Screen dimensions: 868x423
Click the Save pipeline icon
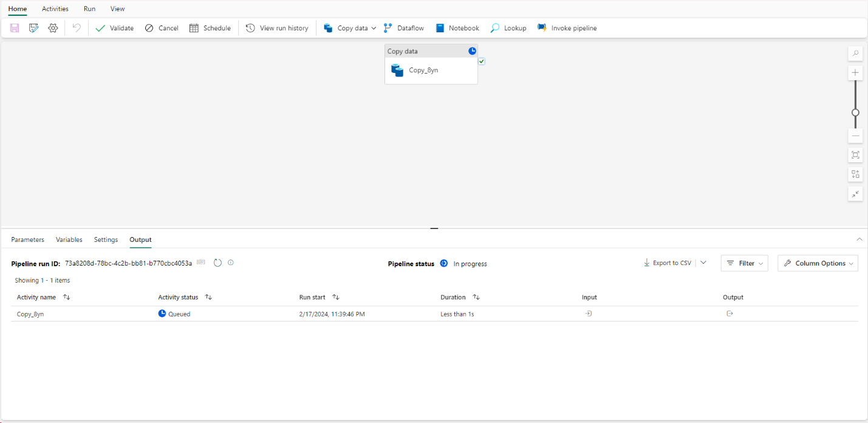click(x=15, y=28)
